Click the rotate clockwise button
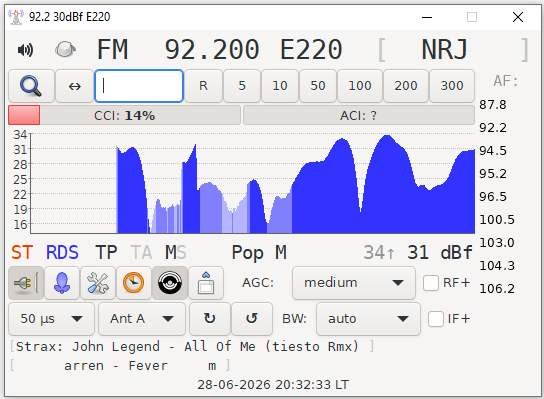This screenshot has height=399, width=544. point(210,319)
